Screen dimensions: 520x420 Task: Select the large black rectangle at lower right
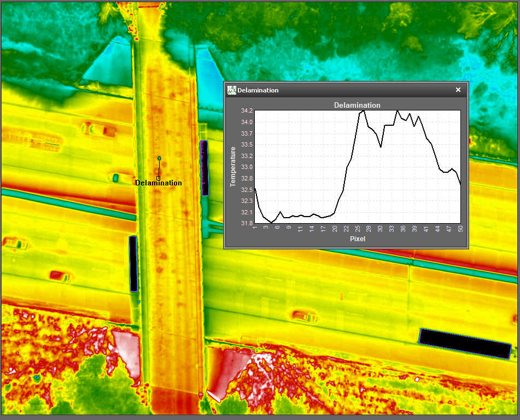465,343
